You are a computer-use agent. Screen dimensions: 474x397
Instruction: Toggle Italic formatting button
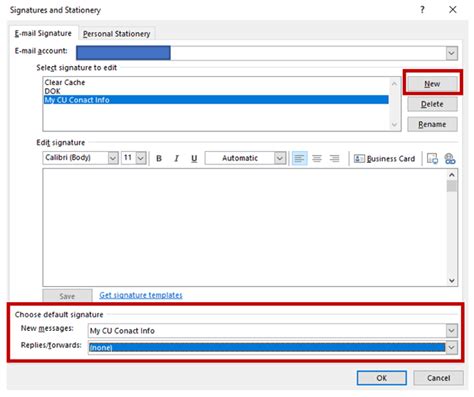(x=176, y=158)
